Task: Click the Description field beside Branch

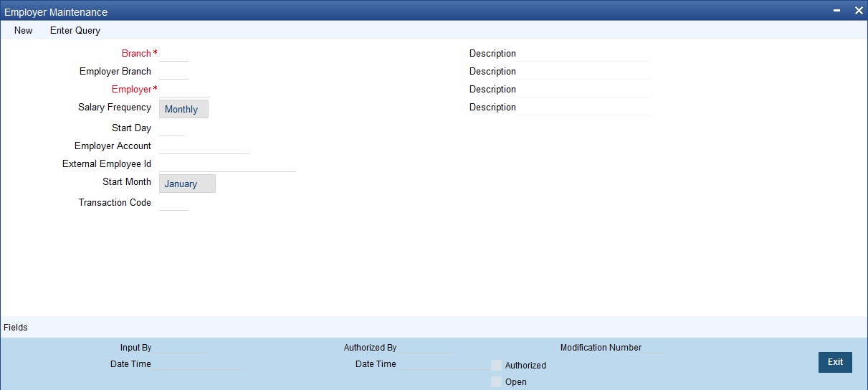Action: tap(583, 54)
